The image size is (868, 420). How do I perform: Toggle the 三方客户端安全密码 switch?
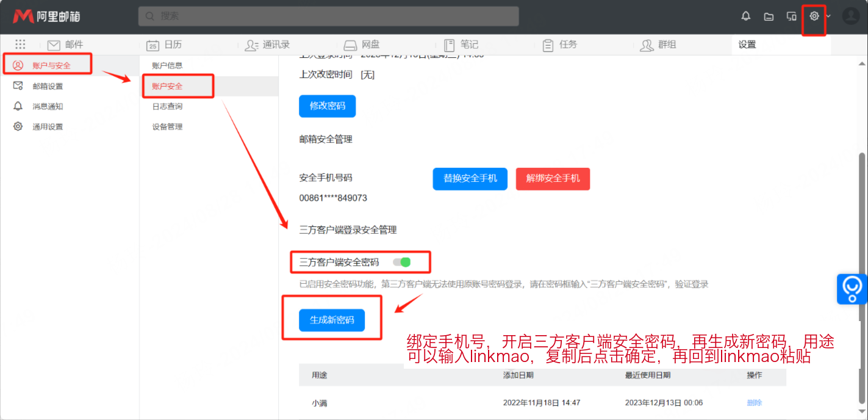tap(401, 262)
